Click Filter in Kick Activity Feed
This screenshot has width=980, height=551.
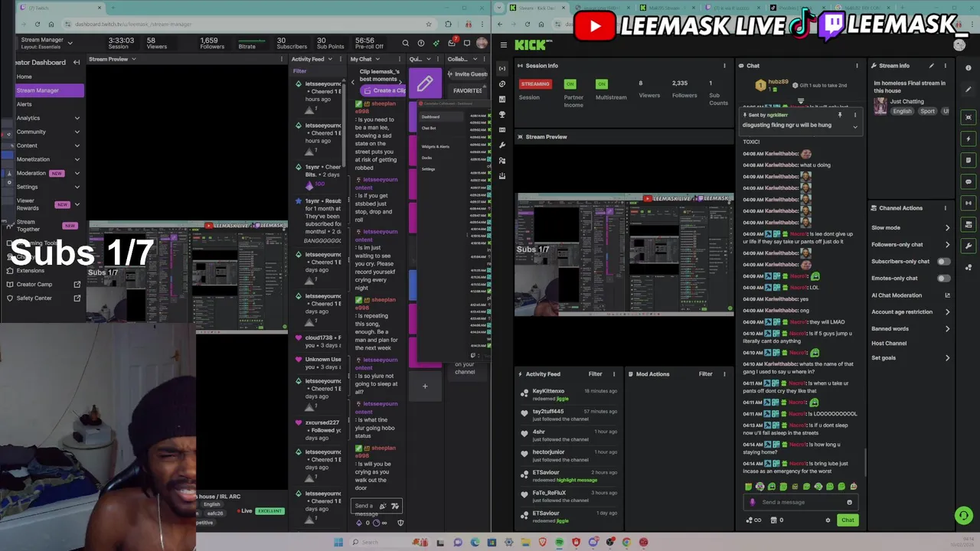[595, 374]
